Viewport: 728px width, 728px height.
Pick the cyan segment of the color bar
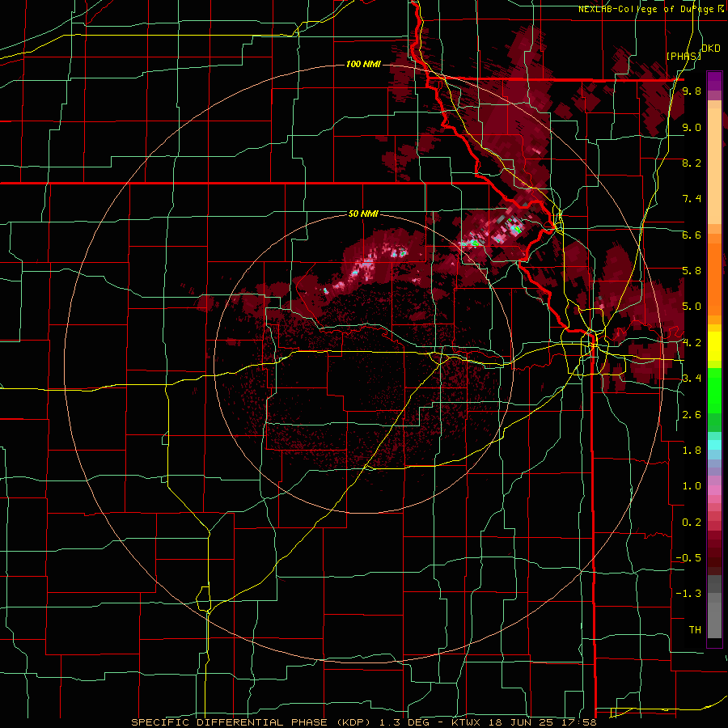(x=714, y=445)
